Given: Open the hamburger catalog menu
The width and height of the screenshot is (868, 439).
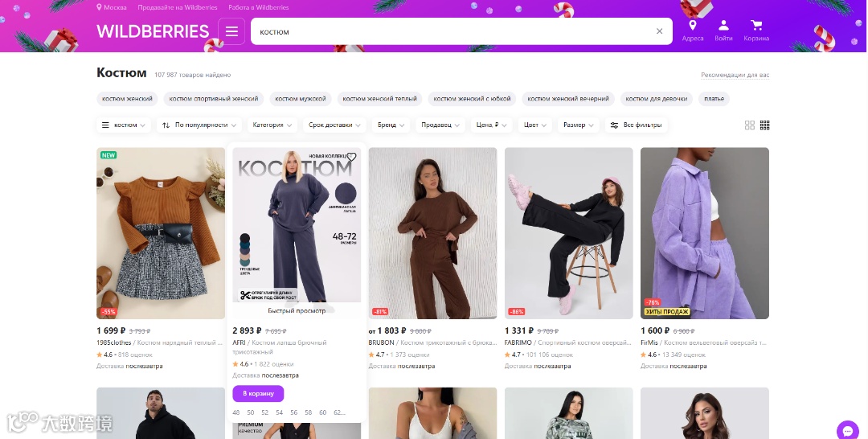Looking at the screenshot, I should (231, 31).
